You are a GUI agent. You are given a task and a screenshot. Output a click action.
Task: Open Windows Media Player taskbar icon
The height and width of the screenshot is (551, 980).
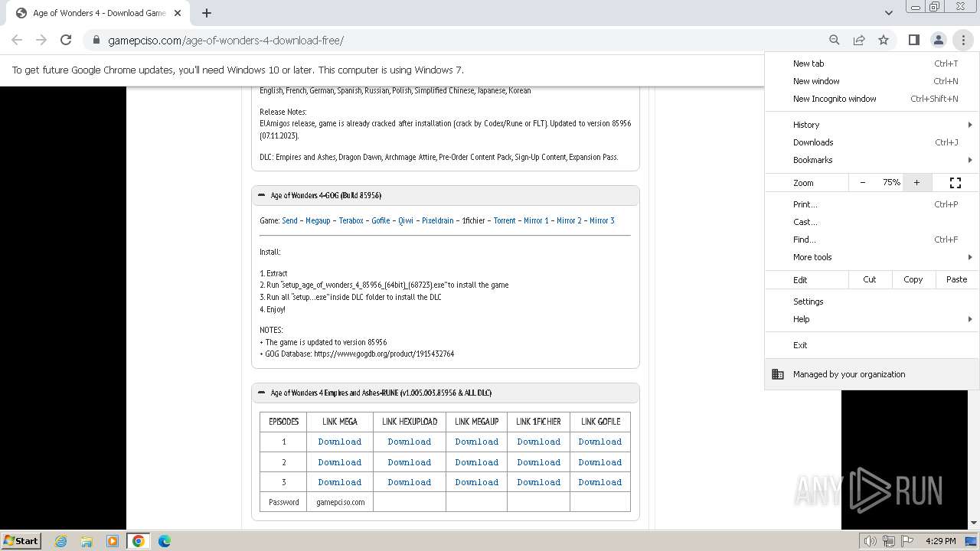(x=113, y=541)
